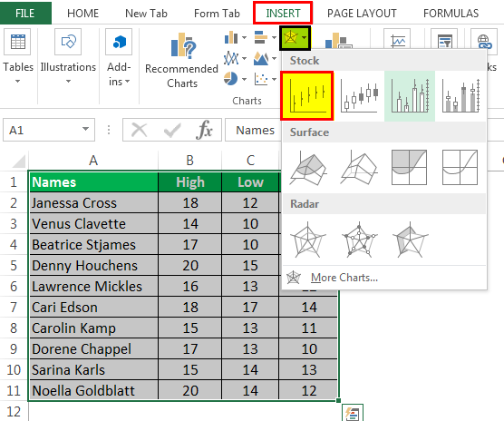The height and width of the screenshot is (421, 504).
Task: Click the Recommended Charts icon
Action: [x=182, y=44]
